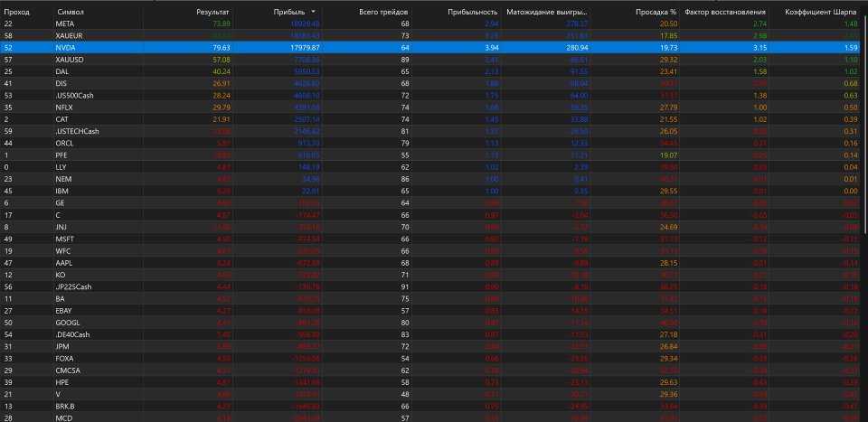The width and height of the screenshot is (868, 422).
Task: Select the WFC symbol row
Action: point(430,250)
